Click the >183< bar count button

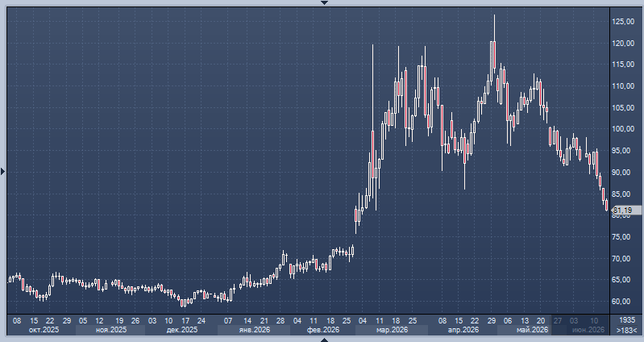coord(627,330)
